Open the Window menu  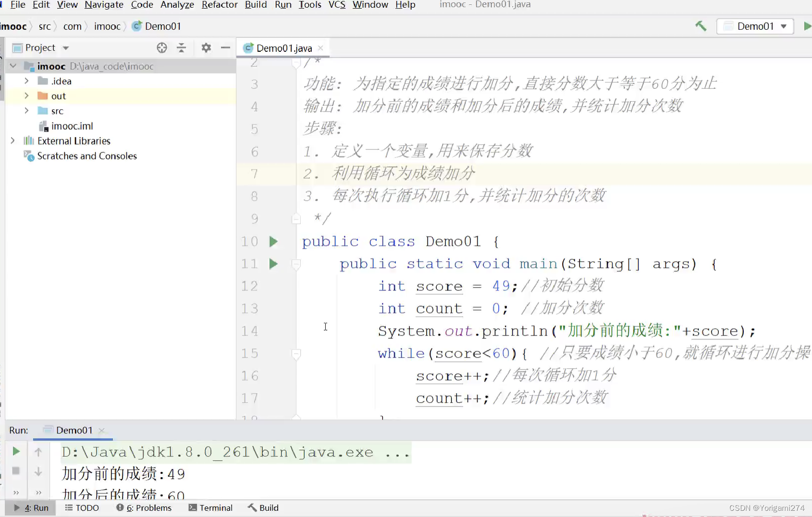pyautogui.click(x=370, y=5)
